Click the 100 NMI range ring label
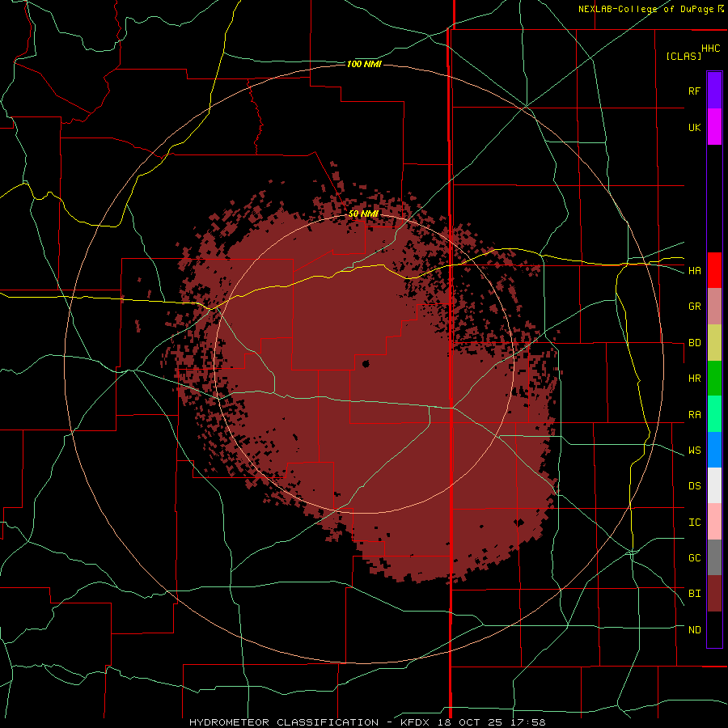The height and width of the screenshot is (728, 728). 364,64
